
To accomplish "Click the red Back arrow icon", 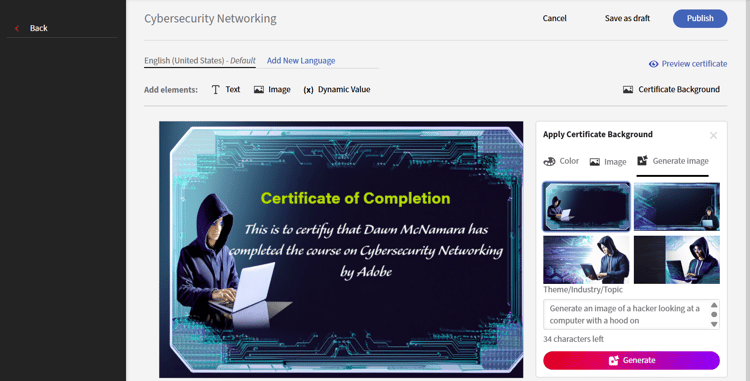I will 17,29.
